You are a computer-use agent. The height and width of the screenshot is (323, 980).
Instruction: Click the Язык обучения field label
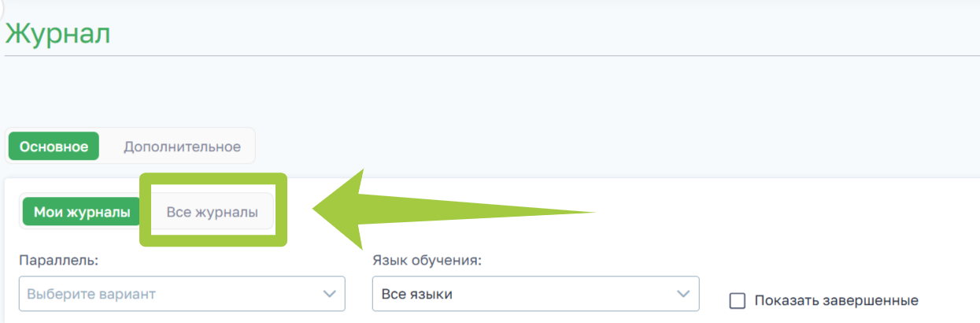click(425, 261)
